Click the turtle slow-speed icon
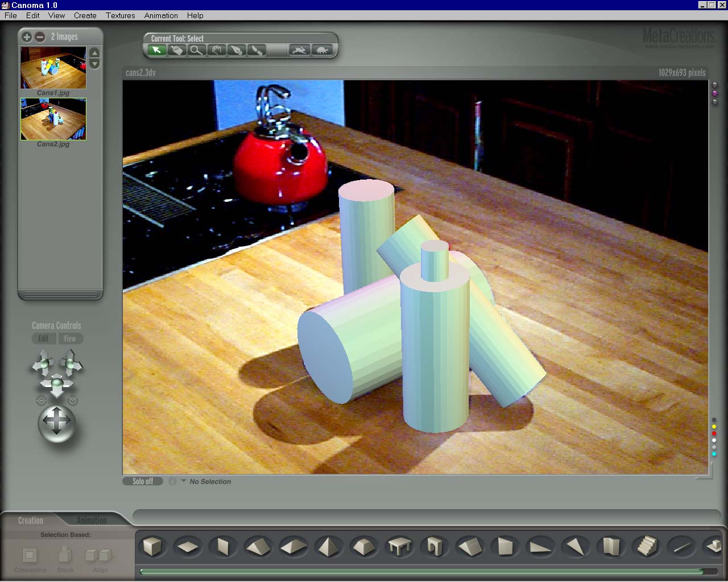The image size is (728, 582). pos(321,51)
